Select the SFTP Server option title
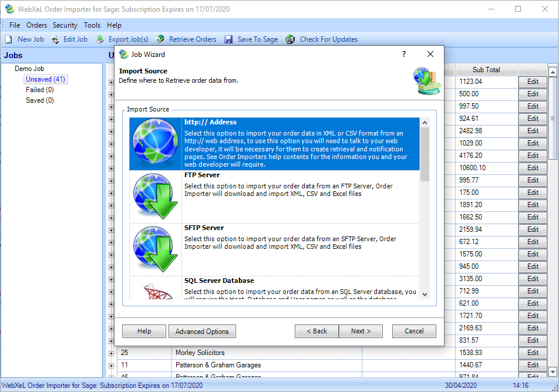This screenshot has width=559, height=392. click(x=204, y=228)
